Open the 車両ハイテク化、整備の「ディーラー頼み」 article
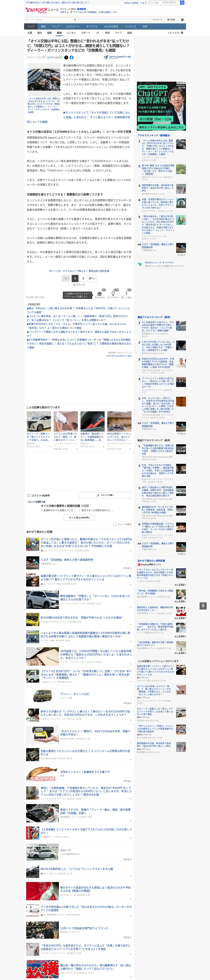210x980 pixels. pyautogui.click(x=95, y=811)
